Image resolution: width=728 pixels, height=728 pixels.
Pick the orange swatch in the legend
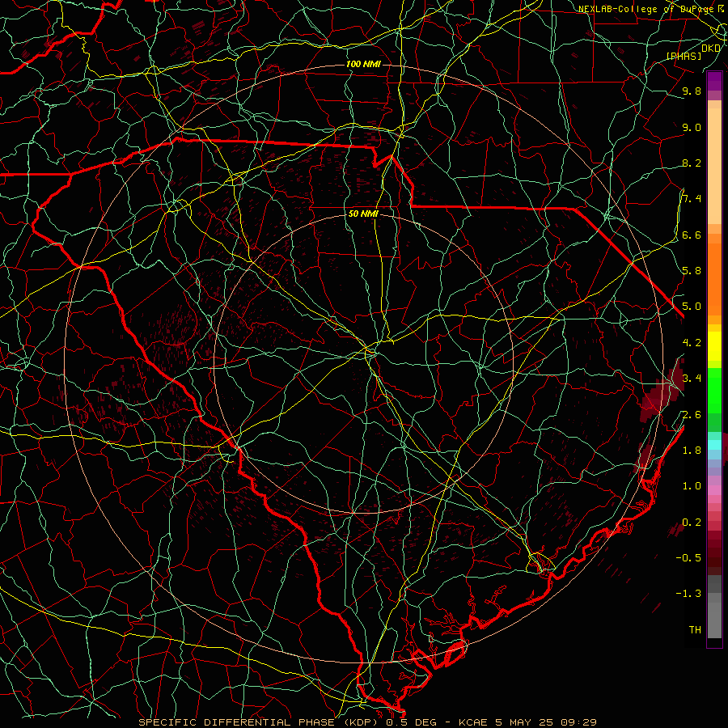714,278
